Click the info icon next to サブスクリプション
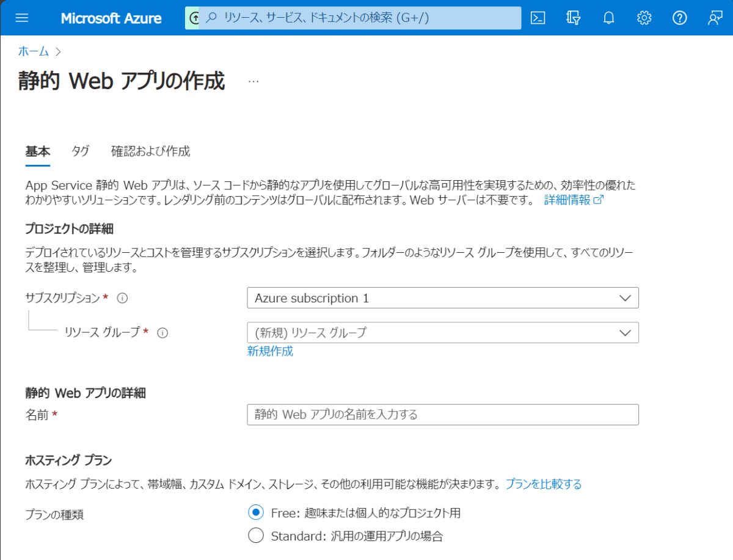 pyautogui.click(x=122, y=298)
